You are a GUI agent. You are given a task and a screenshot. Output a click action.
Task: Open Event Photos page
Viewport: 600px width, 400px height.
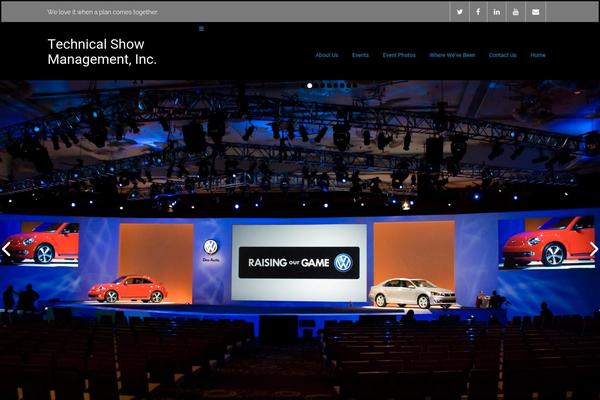(399, 55)
